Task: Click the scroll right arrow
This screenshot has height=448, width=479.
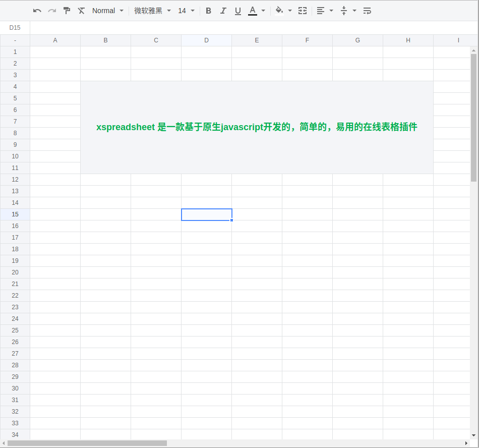Action: (466, 443)
